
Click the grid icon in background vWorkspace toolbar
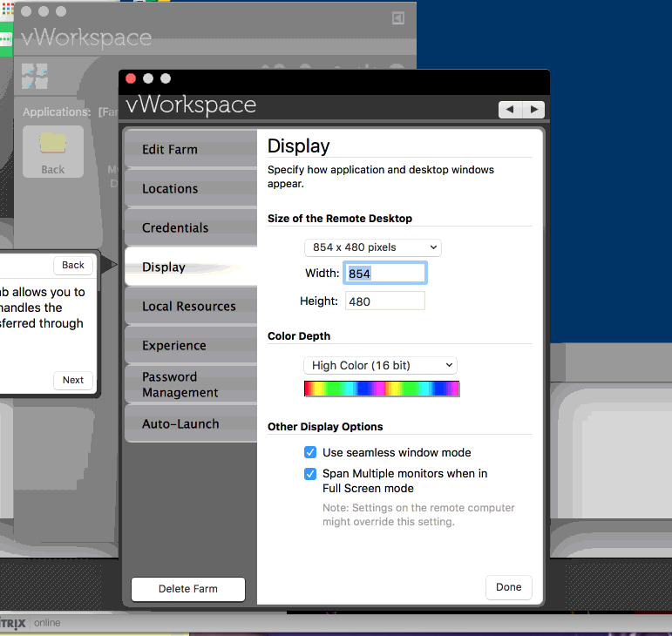click(34, 77)
